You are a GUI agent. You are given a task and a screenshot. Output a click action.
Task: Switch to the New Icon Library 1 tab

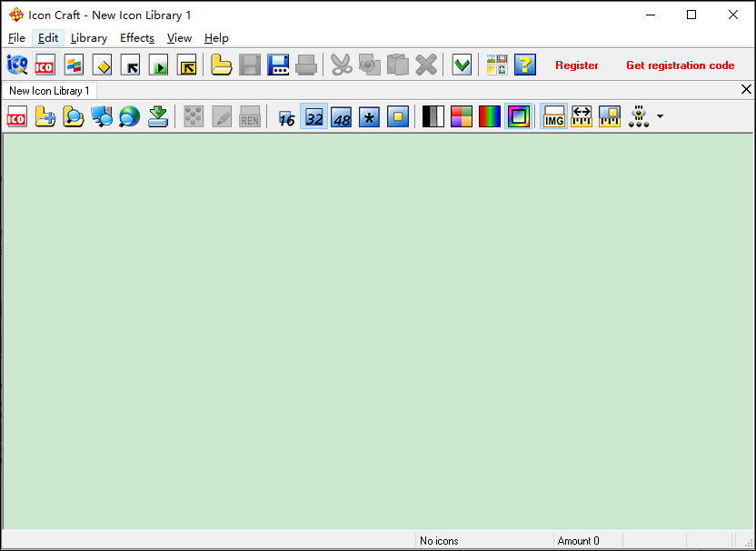pyautogui.click(x=49, y=91)
